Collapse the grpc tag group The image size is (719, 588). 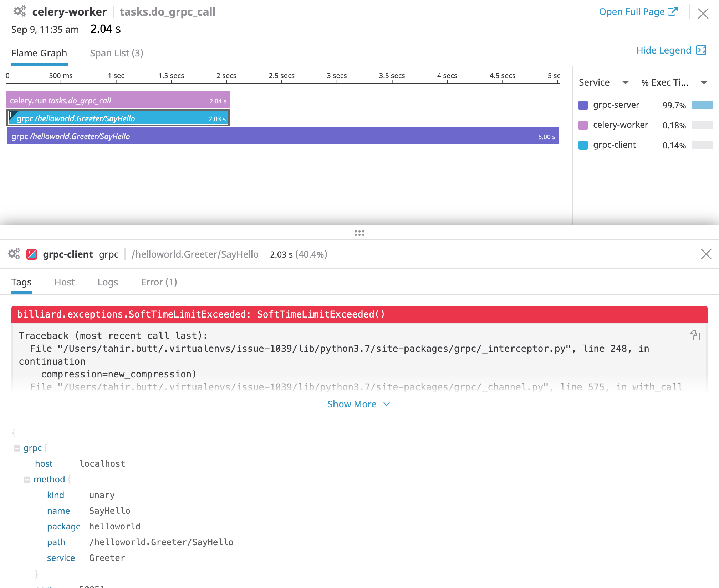tap(16, 448)
